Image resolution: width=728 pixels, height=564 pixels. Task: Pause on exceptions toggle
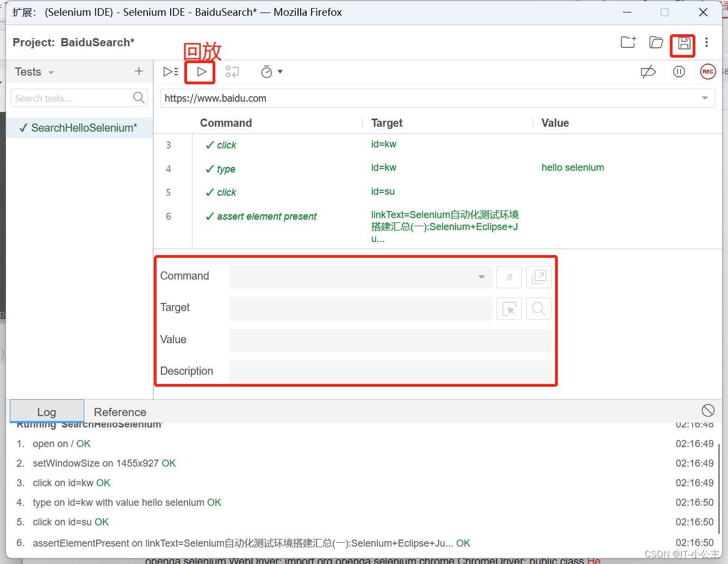(x=679, y=72)
